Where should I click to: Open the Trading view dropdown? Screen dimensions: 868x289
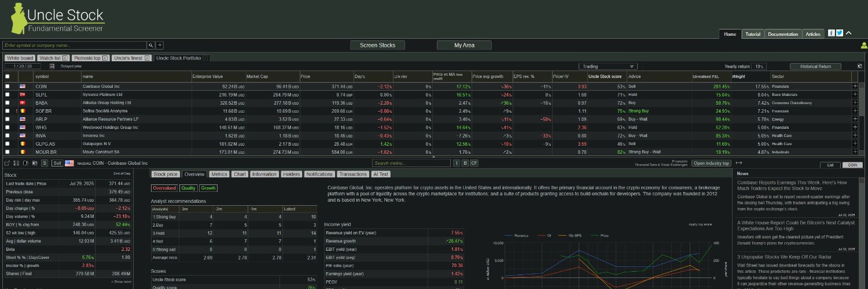608,66
